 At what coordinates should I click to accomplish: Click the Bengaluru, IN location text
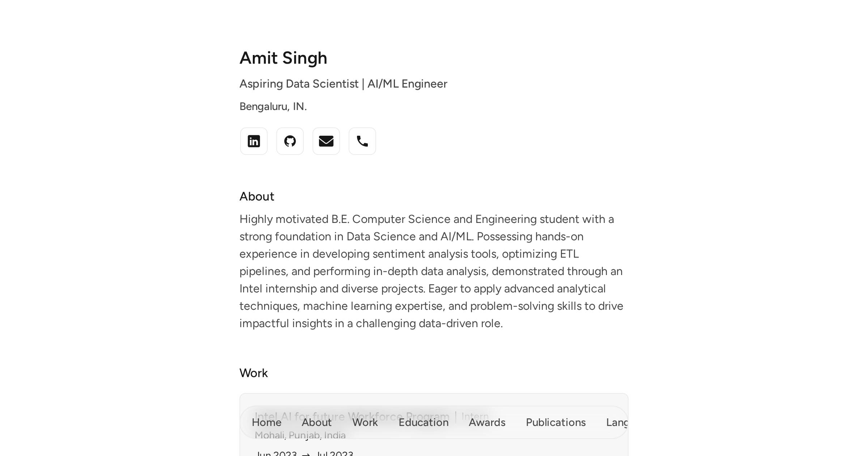[x=273, y=106]
